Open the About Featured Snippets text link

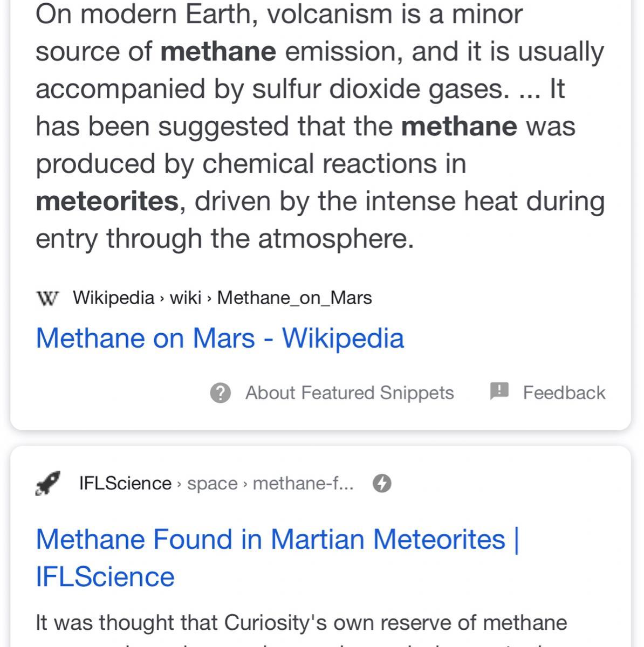349,393
